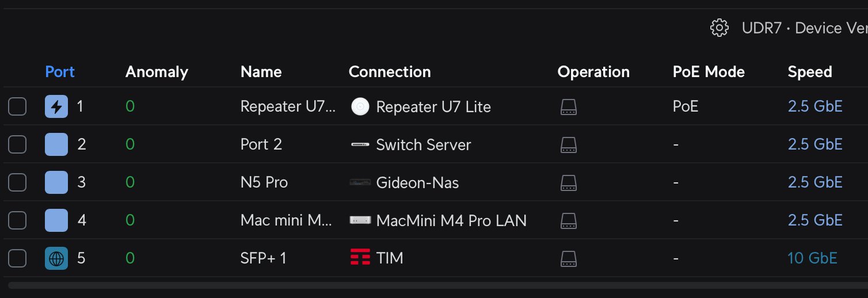The height and width of the screenshot is (298, 868).
Task: Click the TIM logo icon
Action: (360, 258)
